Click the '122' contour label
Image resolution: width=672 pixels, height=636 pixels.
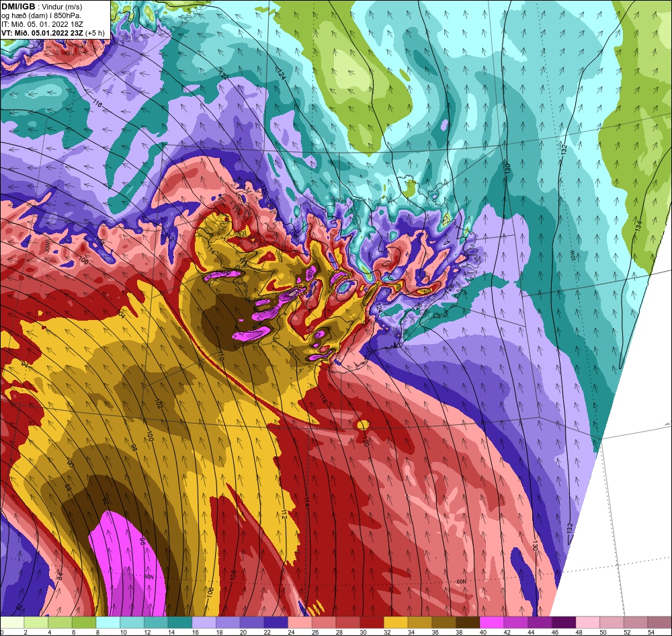tap(223, 77)
